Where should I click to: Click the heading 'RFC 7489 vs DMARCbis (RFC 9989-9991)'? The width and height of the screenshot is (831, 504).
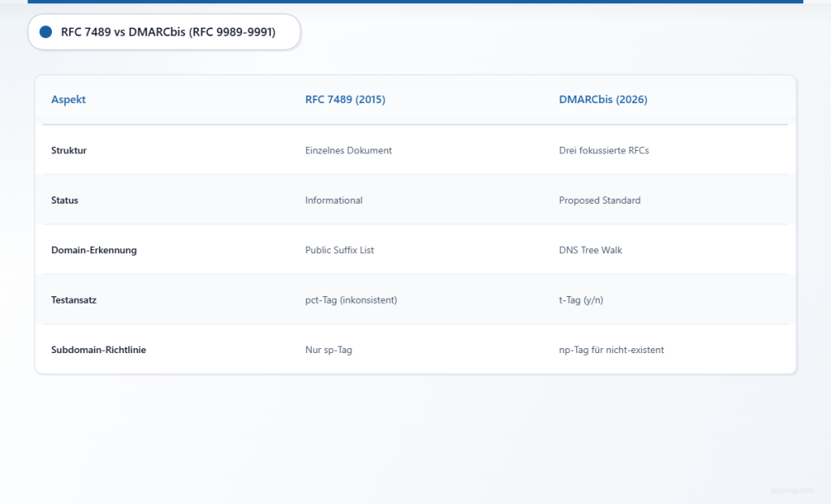click(168, 32)
